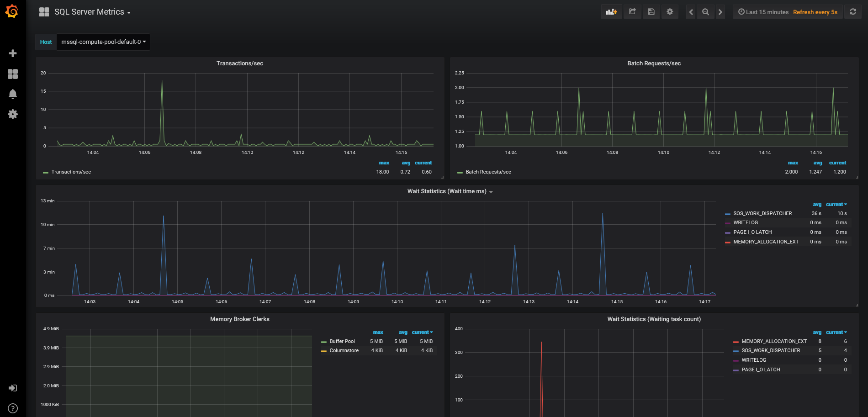
Task: Toggle the Buffer Pool legend series
Action: (342, 341)
